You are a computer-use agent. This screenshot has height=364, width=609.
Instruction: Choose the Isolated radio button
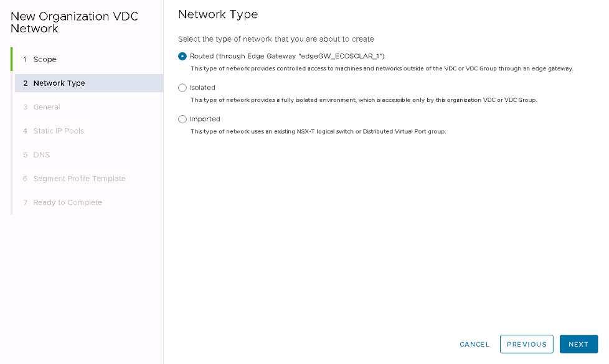click(182, 88)
